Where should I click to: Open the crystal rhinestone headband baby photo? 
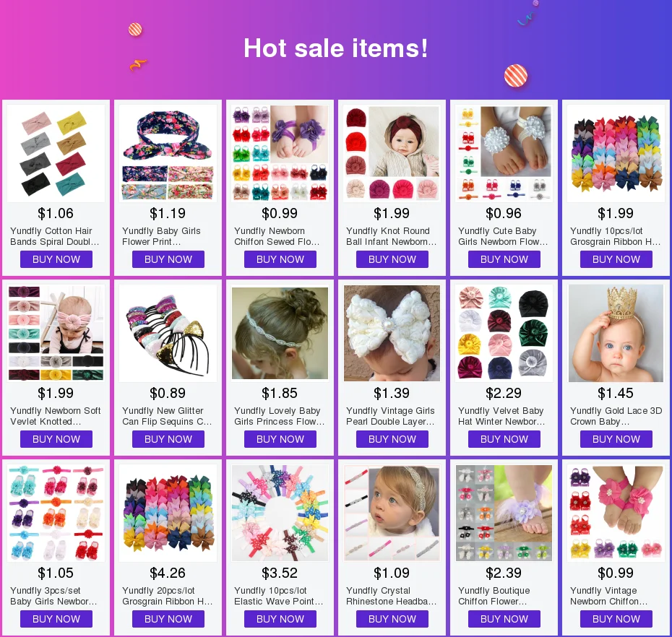(392, 513)
